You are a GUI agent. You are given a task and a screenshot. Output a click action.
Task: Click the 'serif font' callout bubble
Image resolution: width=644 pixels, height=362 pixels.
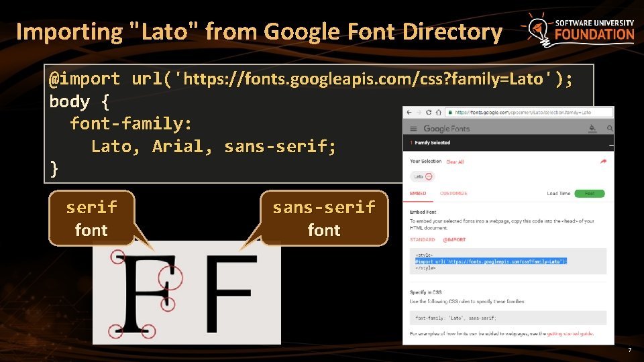[92, 219]
